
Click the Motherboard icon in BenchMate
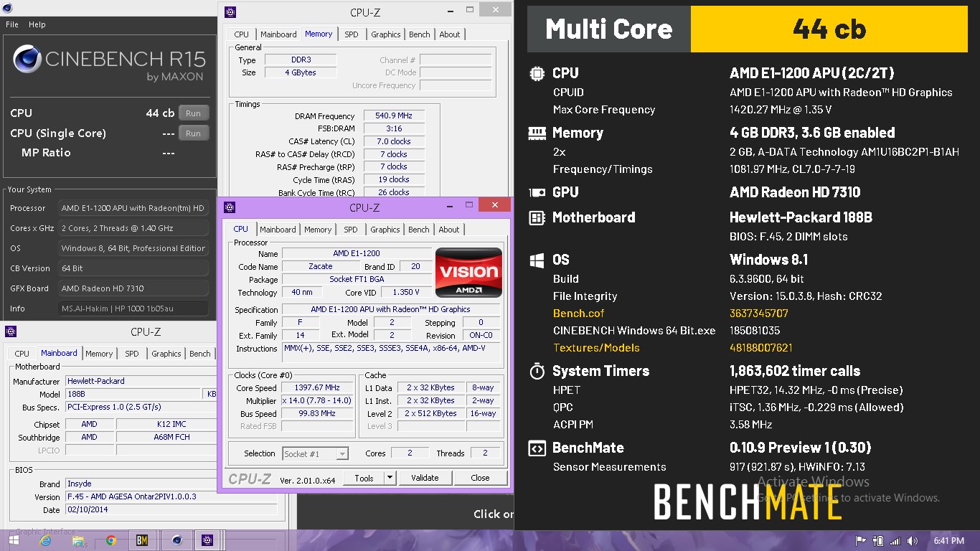(536, 217)
